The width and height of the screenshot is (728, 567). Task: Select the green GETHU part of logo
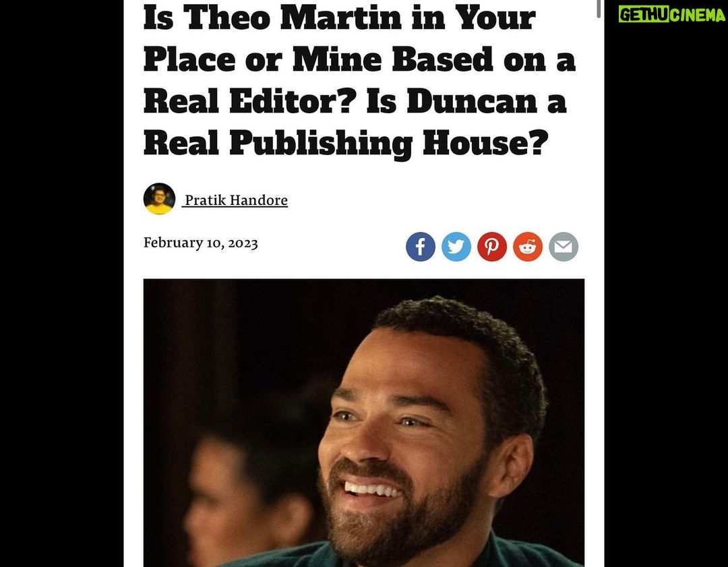pos(644,15)
